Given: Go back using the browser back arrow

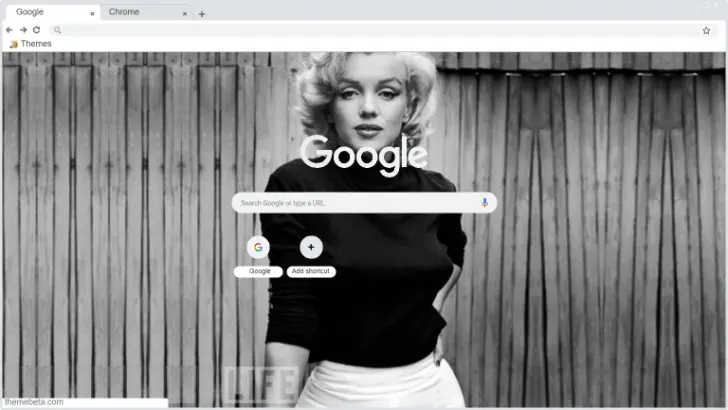Looking at the screenshot, I should 9,30.
